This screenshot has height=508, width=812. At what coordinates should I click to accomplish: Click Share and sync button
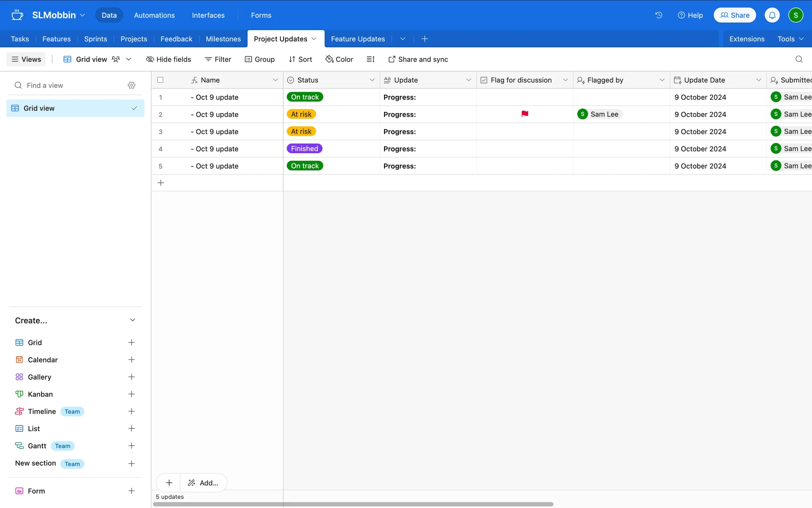(418, 59)
